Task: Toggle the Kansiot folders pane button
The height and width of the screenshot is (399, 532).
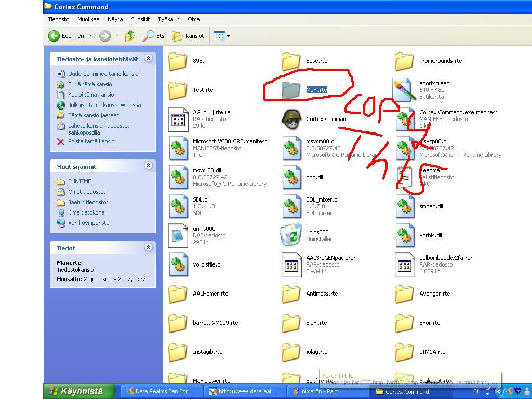Action: 189,36
